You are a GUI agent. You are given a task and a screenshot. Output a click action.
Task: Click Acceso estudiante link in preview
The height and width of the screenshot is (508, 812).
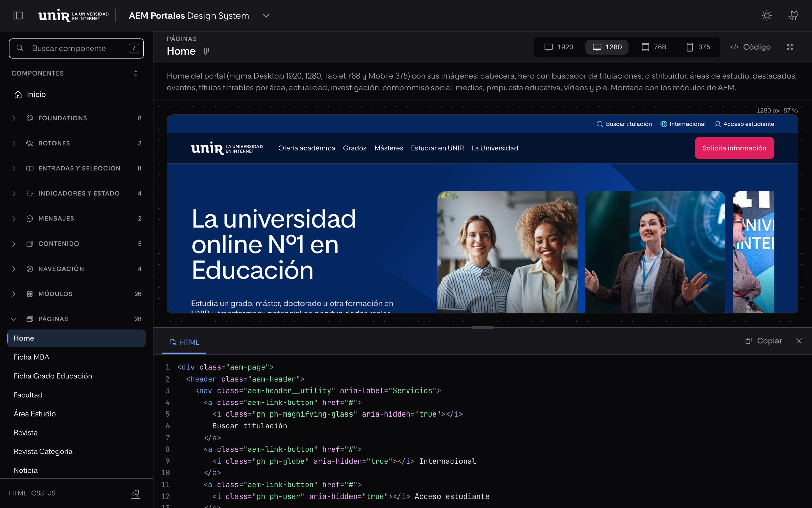pyautogui.click(x=744, y=124)
